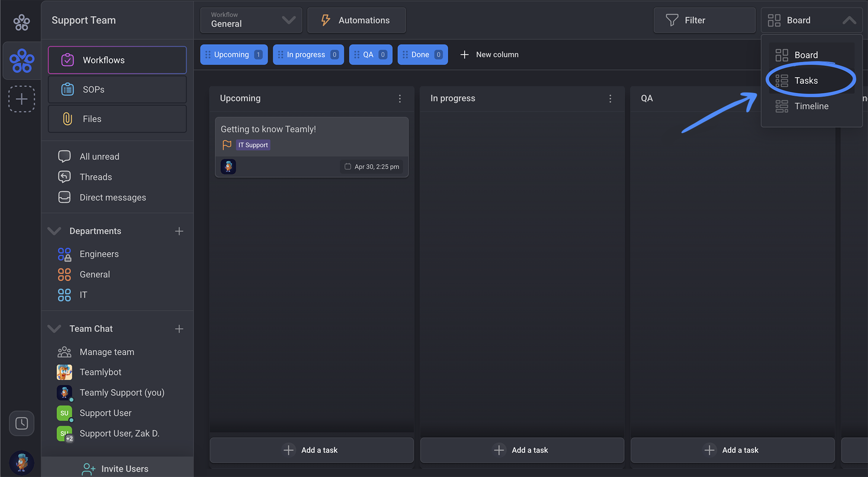The image size is (868, 477).
Task: Add a new workspace with dashed plus
Action: coord(21,99)
